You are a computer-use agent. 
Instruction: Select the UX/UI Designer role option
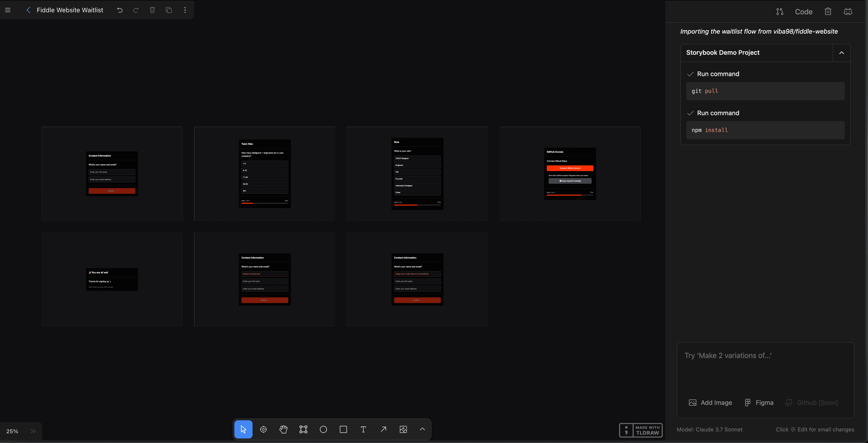tap(417, 158)
